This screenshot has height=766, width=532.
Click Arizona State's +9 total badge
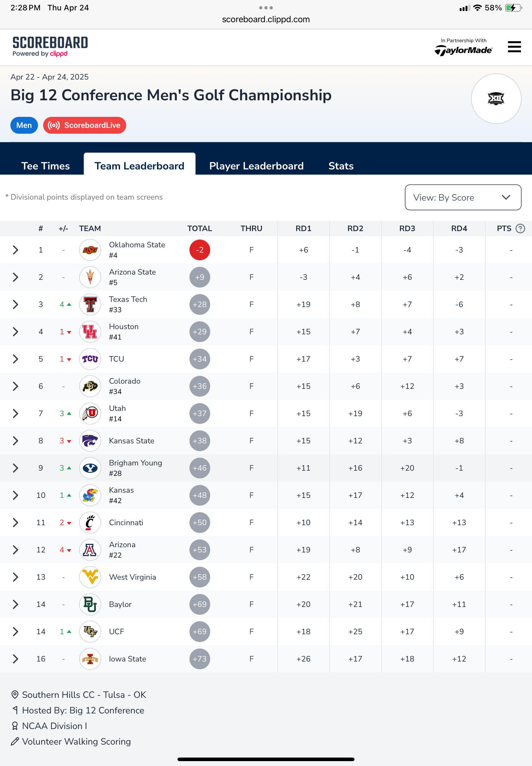click(200, 277)
